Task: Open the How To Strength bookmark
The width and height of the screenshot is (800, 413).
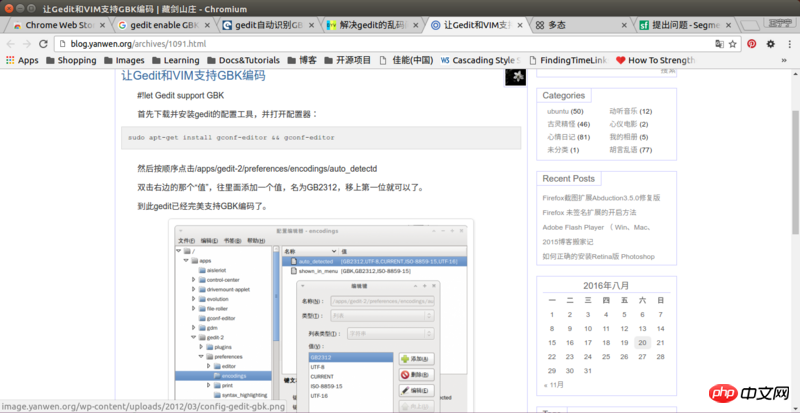Action: (x=656, y=60)
